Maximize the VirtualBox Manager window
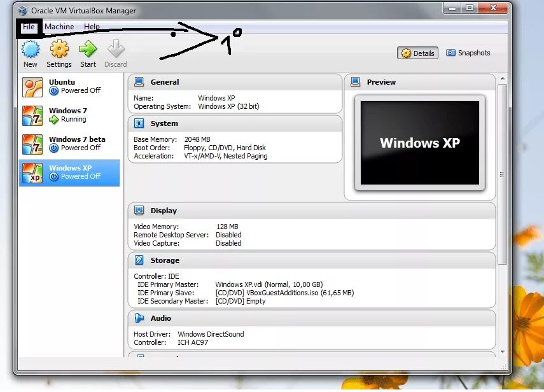Viewport: 544px width, 392px height. (x=470, y=8)
